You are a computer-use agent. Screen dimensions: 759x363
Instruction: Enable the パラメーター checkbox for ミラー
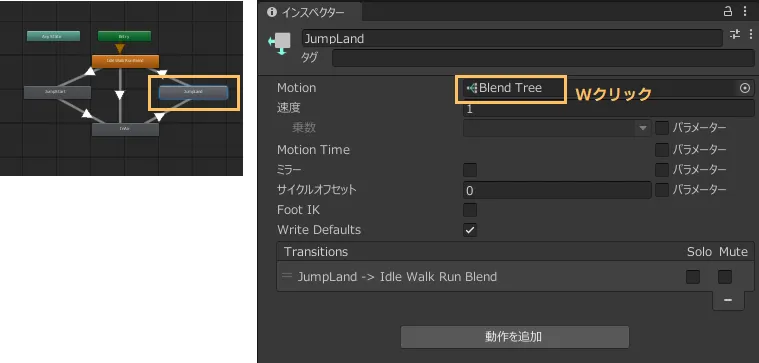[x=662, y=170]
